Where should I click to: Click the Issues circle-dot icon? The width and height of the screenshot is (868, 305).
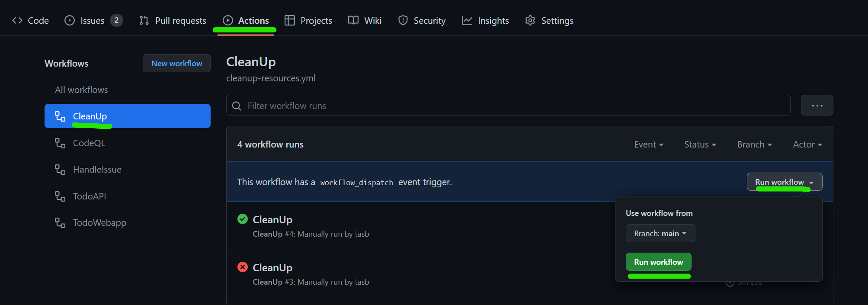tap(70, 20)
